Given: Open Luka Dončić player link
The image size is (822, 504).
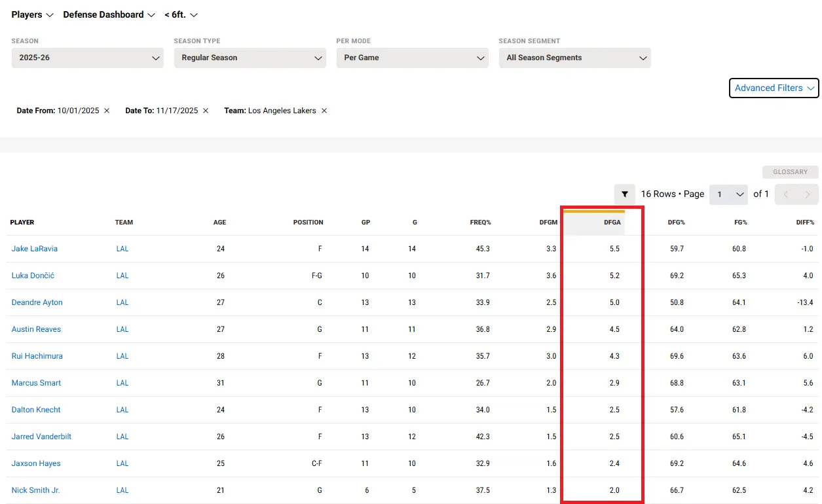Looking at the screenshot, I should [x=33, y=276].
